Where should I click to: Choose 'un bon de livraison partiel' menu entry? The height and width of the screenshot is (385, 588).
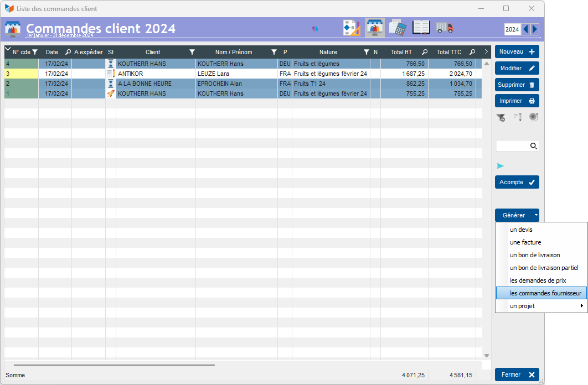pos(544,268)
